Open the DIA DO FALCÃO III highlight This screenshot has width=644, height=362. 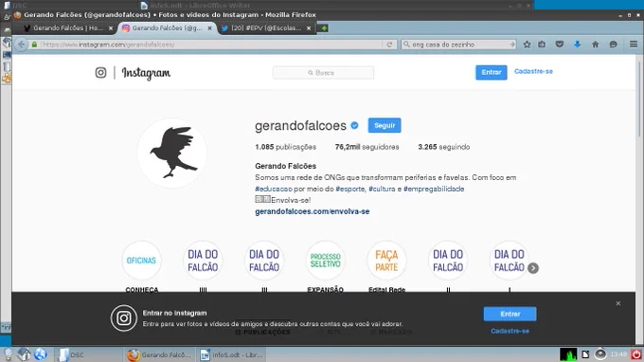click(264, 261)
